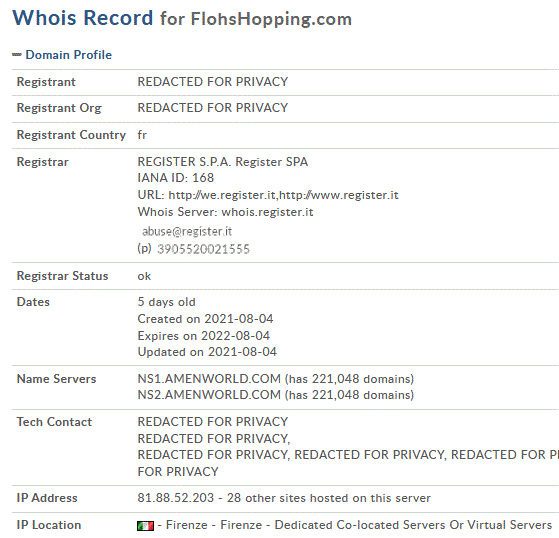Screen dimensions: 559x538
Task: Click the registrar URL http://we.register.it
Action: pos(222,195)
